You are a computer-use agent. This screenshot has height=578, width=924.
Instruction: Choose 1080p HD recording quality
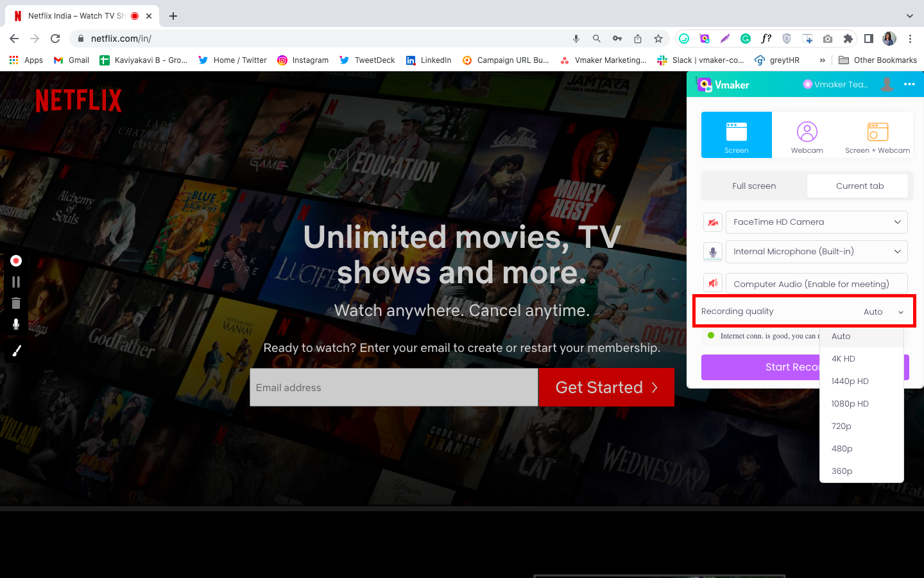click(862, 404)
